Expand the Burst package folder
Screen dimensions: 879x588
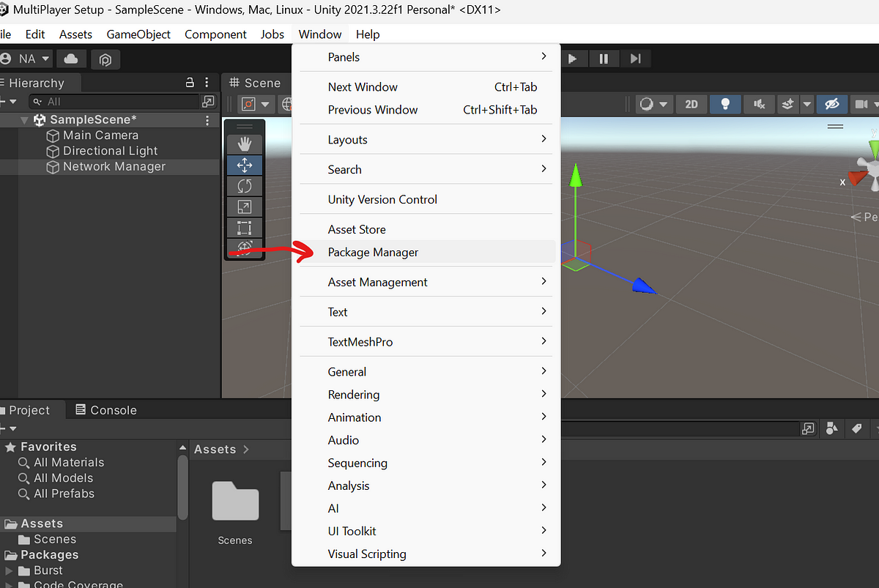(x=10, y=570)
